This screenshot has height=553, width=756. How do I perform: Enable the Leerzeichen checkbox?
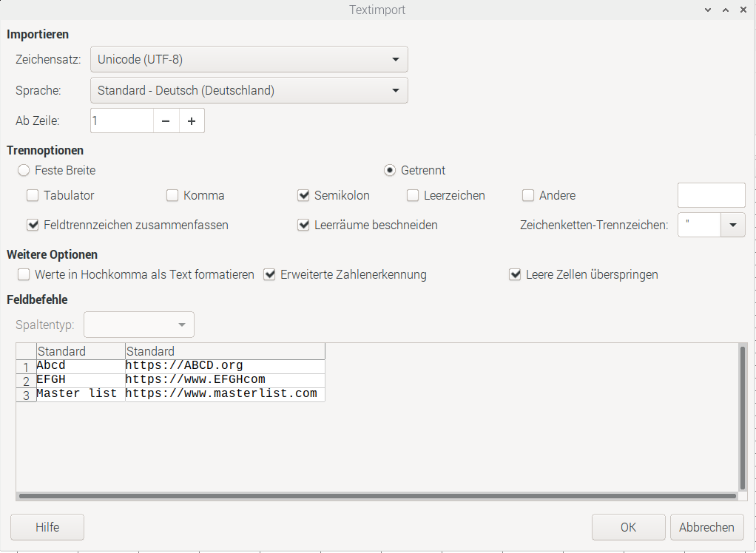413,196
